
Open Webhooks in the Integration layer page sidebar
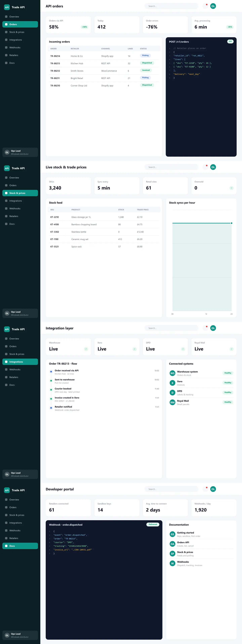pos(20,369)
